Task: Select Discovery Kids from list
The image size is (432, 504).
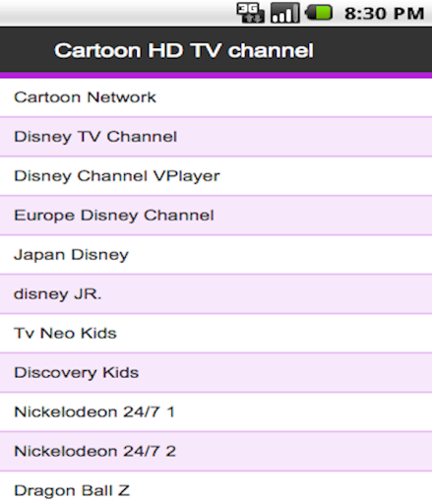Action: 216,373
